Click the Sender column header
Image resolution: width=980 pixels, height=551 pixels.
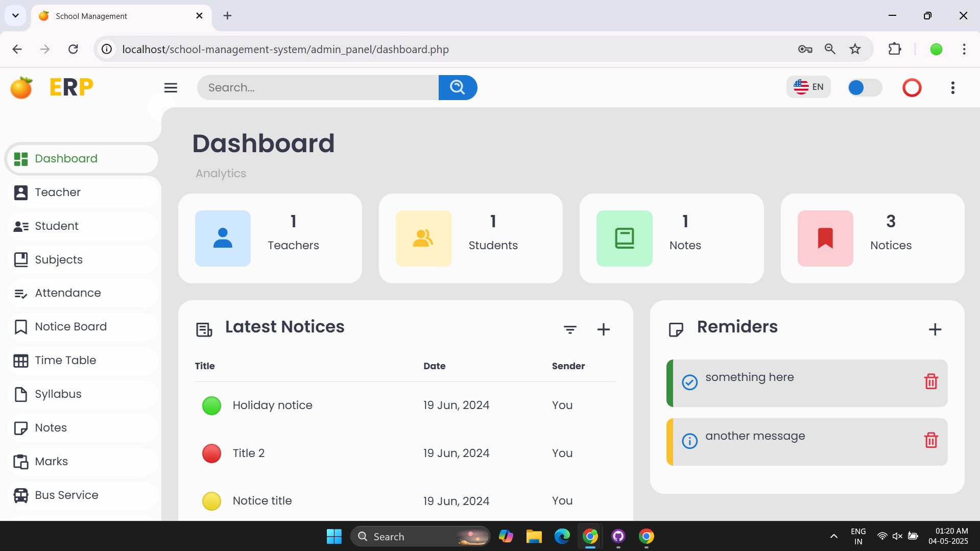[568, 366]
